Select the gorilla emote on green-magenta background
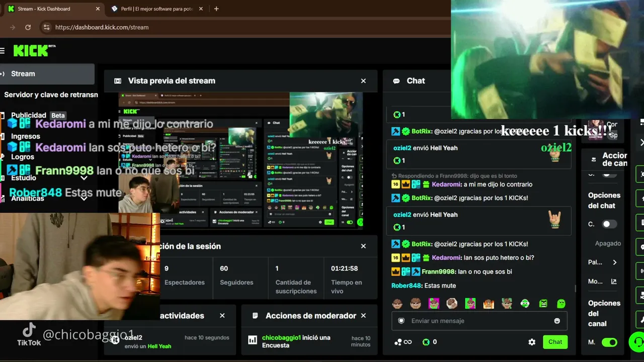 [x=470, y=304]
